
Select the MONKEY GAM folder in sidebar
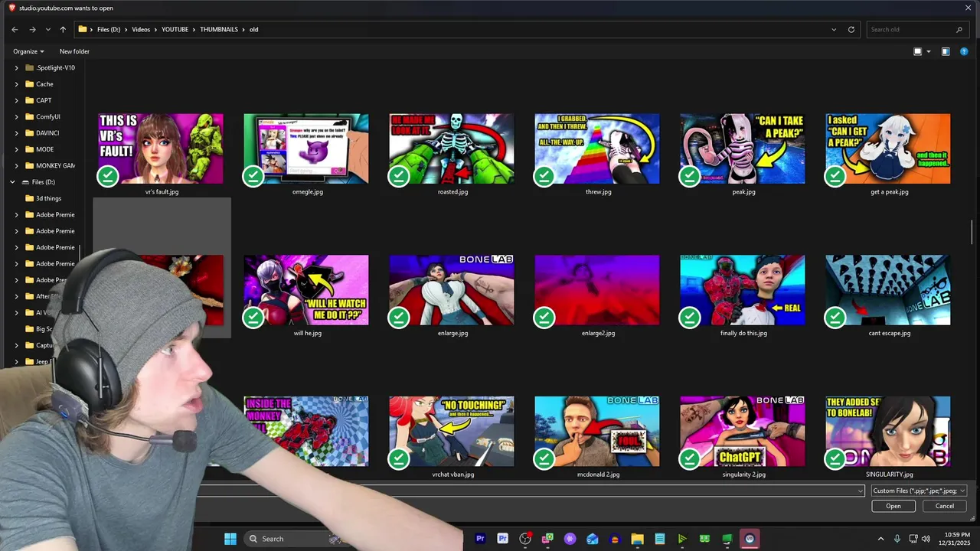point(51,165)
